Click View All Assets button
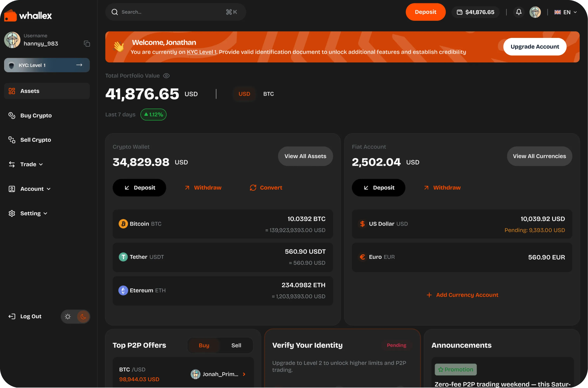Viewport: 588px width, 388px height. pos(305,156)
